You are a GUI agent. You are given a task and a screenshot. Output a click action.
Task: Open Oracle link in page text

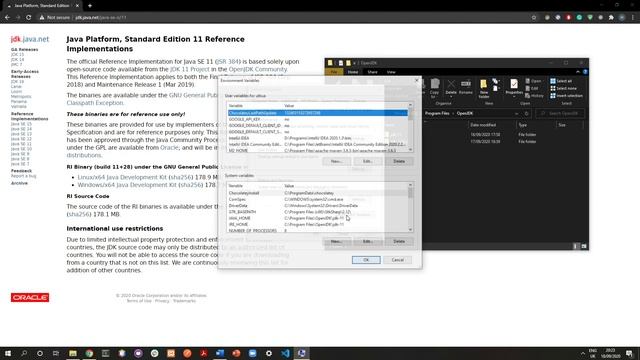coord(169,147)
